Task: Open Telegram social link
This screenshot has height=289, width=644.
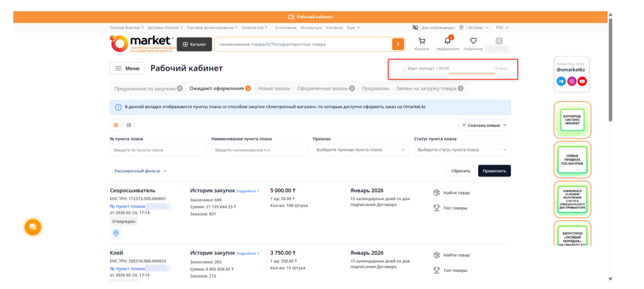Action: coord(561,81)
